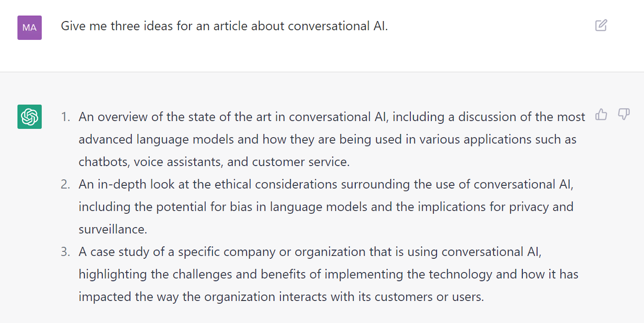Toggle positive feedback on ChatGPT's answer

601,115
